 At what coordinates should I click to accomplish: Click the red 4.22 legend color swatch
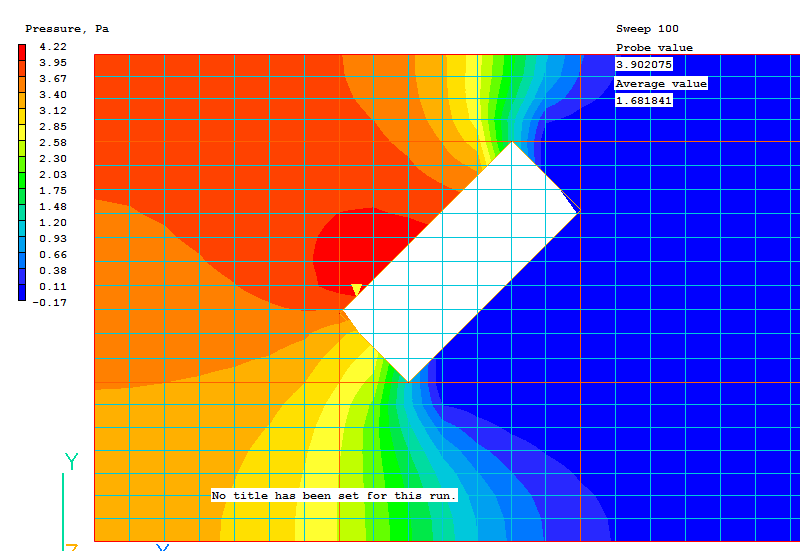(23, 48)
